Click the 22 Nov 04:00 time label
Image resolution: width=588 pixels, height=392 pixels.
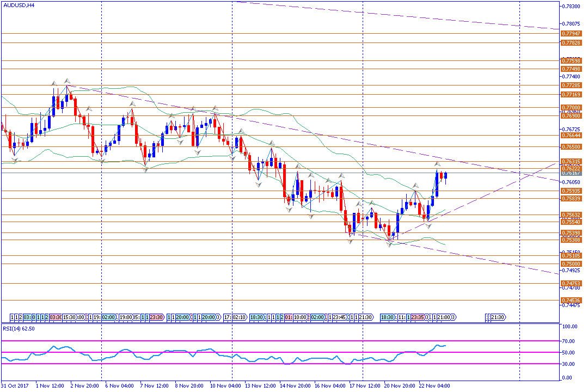point(434,386)
